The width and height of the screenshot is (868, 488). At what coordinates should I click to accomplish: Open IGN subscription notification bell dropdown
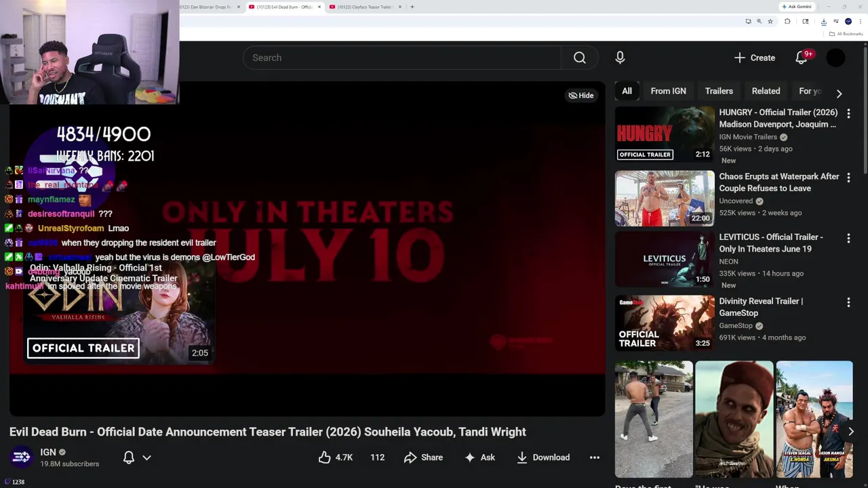click(137, 457)
